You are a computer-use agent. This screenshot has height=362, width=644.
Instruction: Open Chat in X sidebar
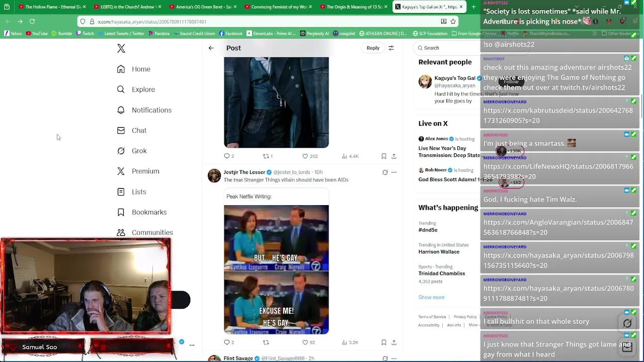(132, 130)
